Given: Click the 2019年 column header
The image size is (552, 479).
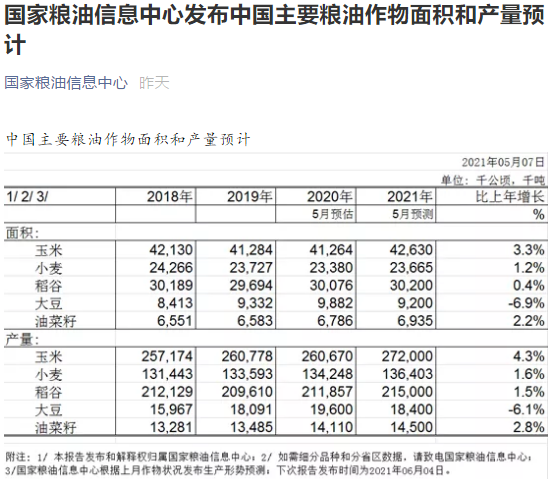Looking at the screenshot, I should pyautogui.click(x=250, y=196).
